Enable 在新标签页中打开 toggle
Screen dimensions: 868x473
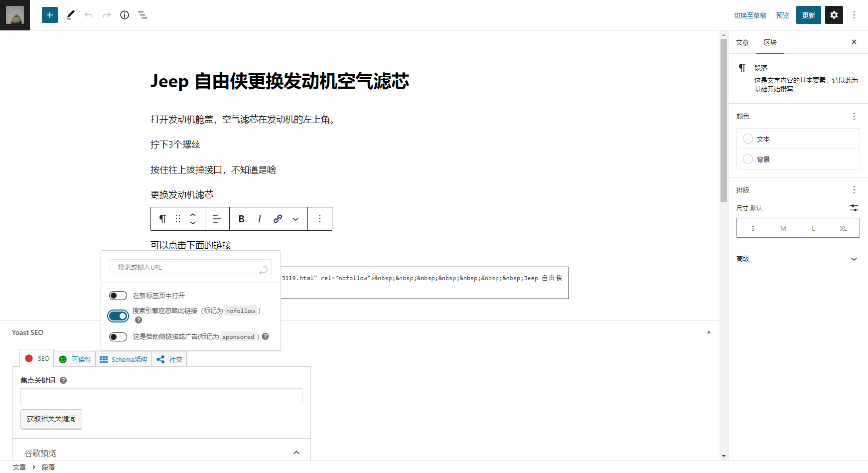point(118,295)
